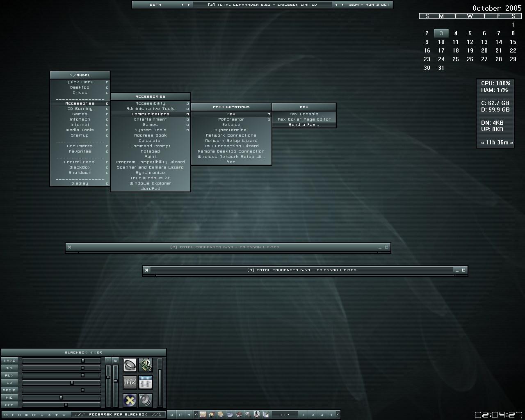Expand the PDFCreator submenu in Communications

(231, 119)
